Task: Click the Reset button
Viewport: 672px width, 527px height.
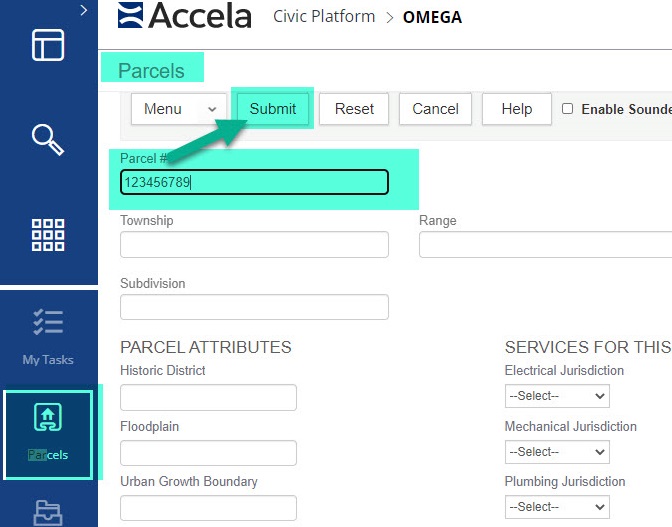Action: (x=354, y=109)
